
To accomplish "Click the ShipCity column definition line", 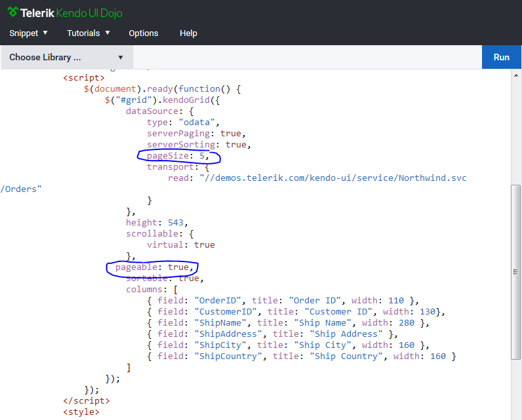I will (x=288, y=345).
